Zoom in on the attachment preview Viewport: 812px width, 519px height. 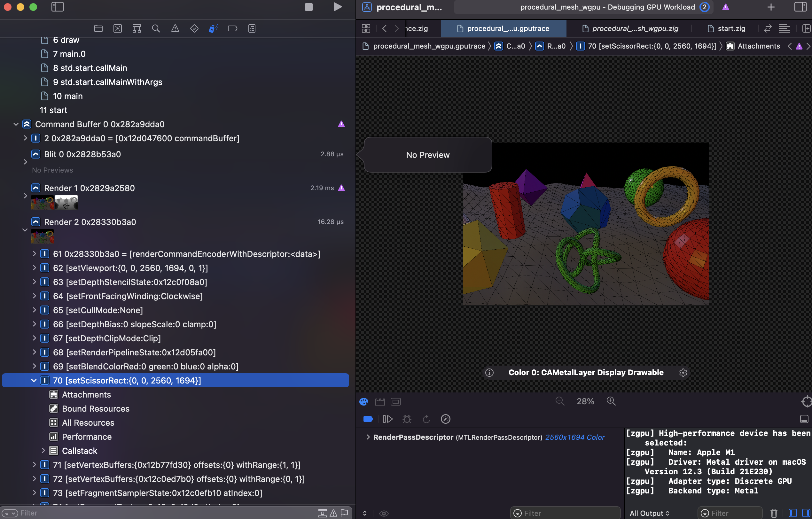[x=611, y=401]
